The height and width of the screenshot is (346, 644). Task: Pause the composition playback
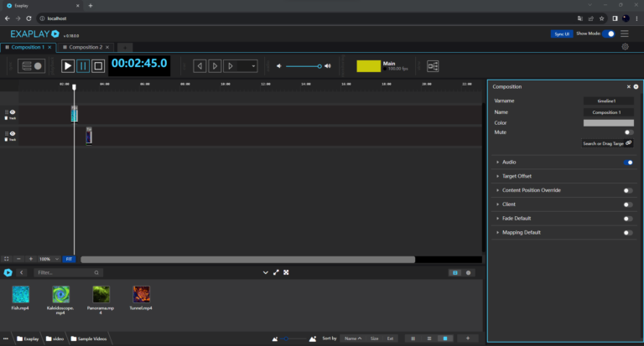tap(83, 65)
